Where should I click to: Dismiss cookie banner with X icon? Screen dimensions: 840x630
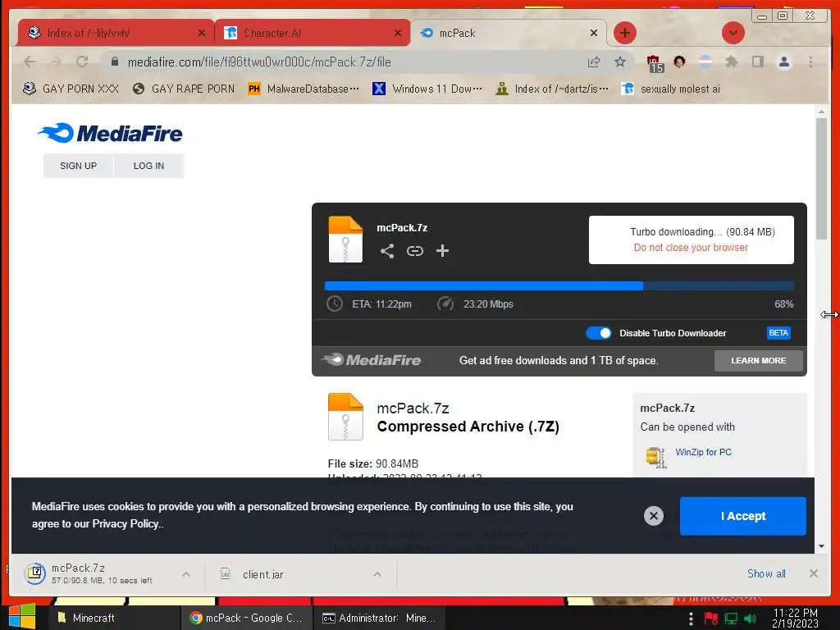654,516
